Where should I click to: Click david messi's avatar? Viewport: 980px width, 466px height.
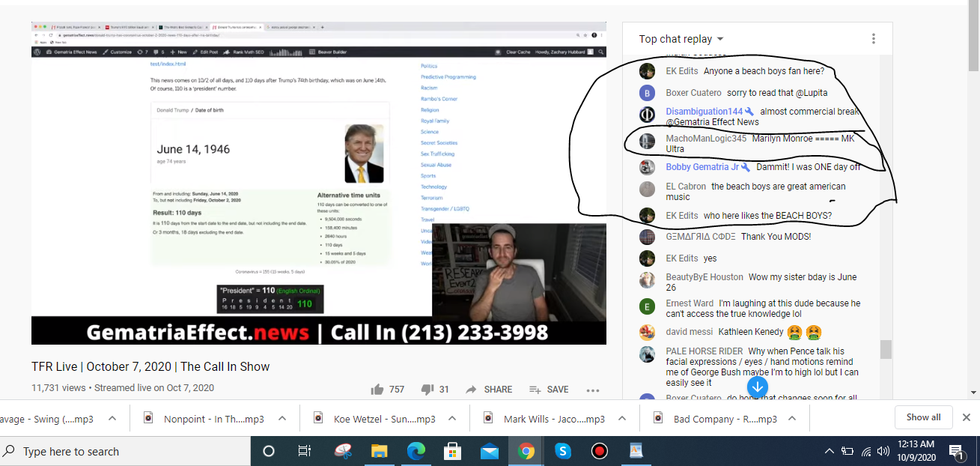648,332
